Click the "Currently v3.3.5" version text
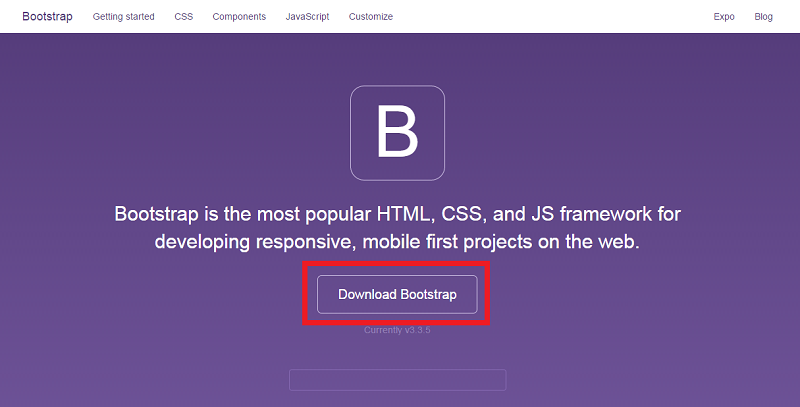This screenshot has height=407, width=800. (x=397, y=330)
